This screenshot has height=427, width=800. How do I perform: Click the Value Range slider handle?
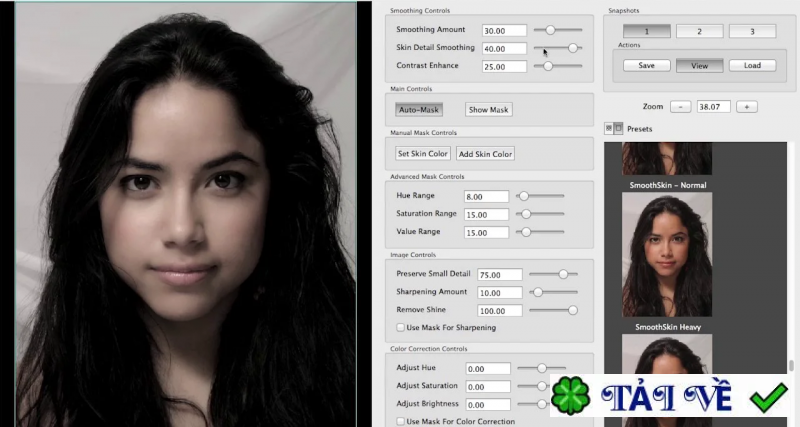526,232
